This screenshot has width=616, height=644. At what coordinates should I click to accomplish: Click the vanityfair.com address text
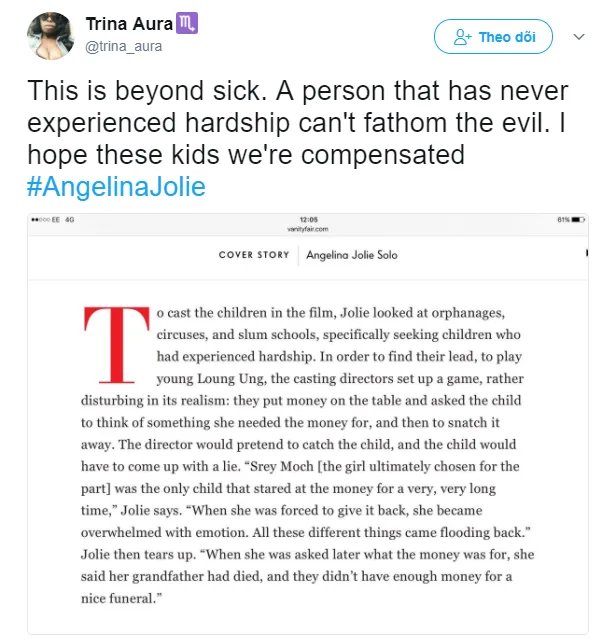[308, 229]
